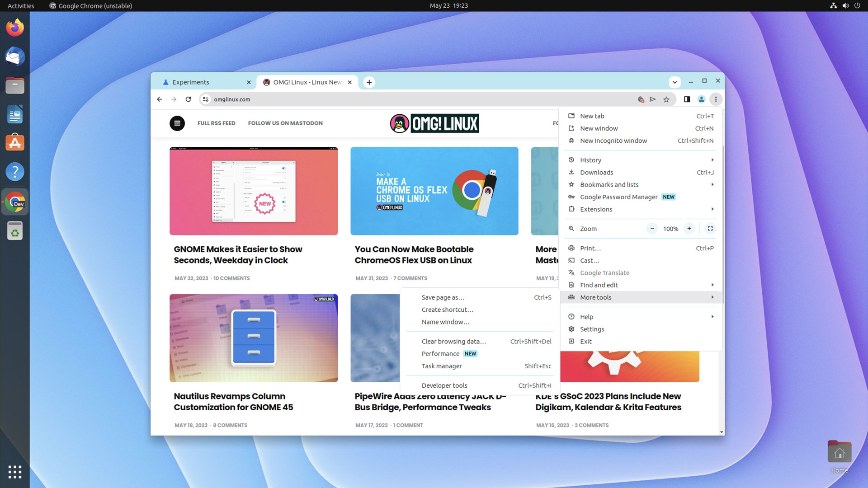Image resolution: width=868 pixels, height=488 pixels.
Task: Open site information icon in address bar
Action: point(206,99)
